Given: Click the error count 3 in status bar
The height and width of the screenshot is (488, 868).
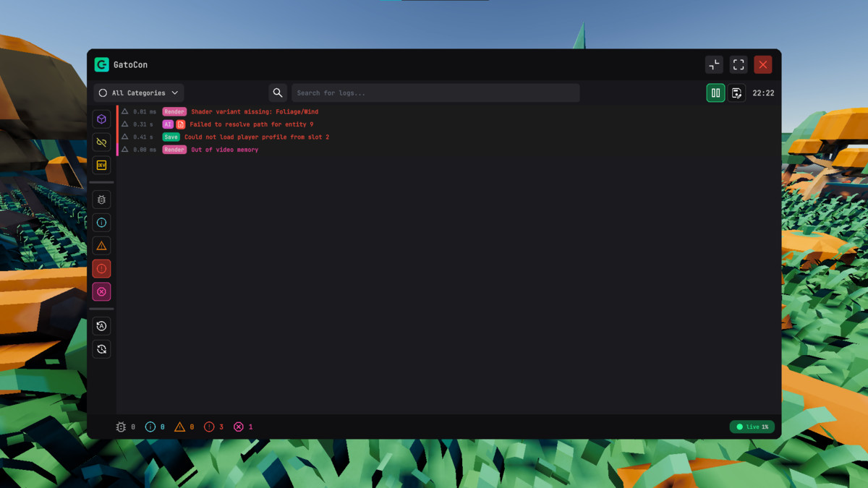Looking at the screenshot, I should (x=214, y=427).
